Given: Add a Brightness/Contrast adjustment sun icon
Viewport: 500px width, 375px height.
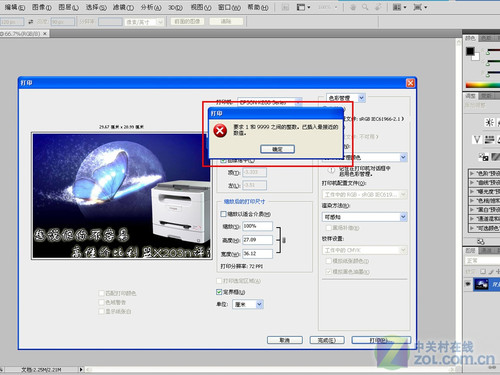Looking at the screenshot, I should click(489, 122).
